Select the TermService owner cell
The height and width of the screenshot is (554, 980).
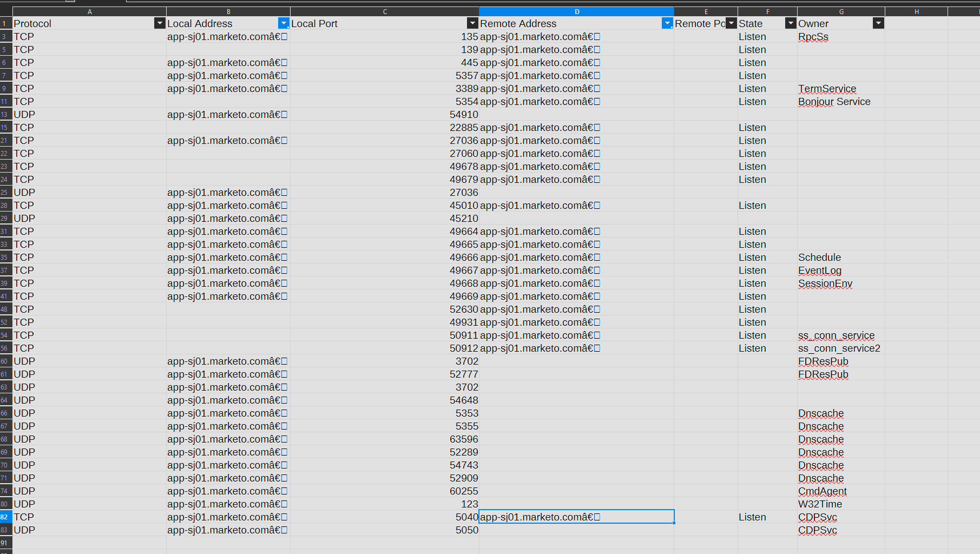coord(841,89)
